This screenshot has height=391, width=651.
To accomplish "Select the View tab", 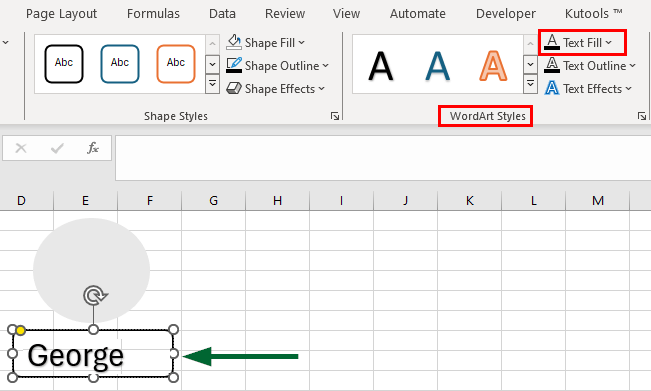I will [x=346, y=14].
